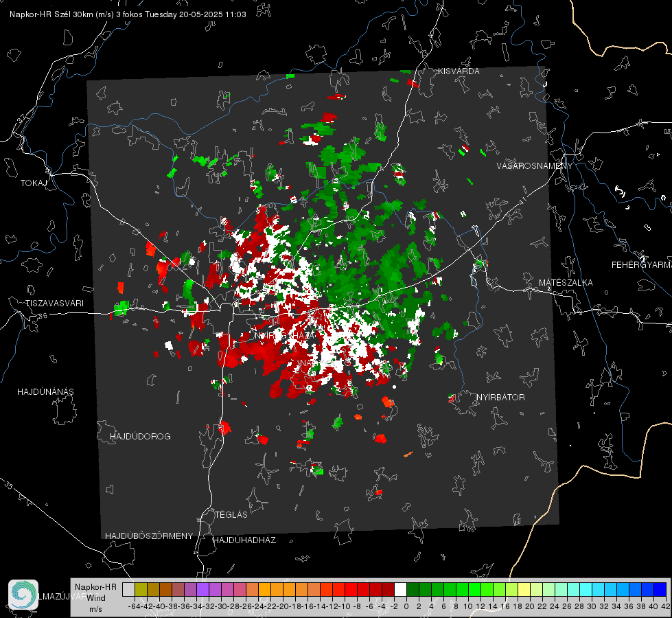Pick the deep blue swatch between 40 and 42
The height and width of the screenshot is (618, 672).
[x=660, y=589]
